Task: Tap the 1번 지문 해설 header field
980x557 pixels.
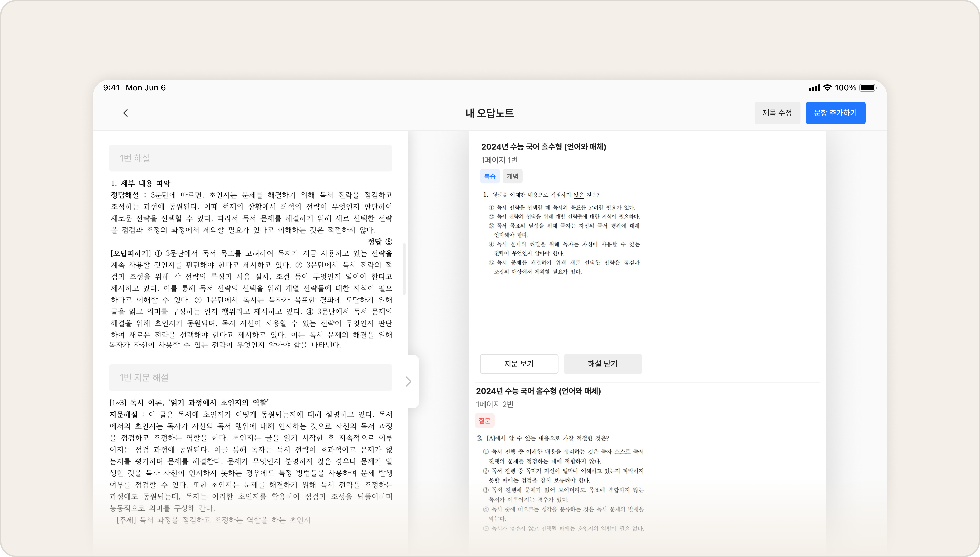Action: pos(250,377)
